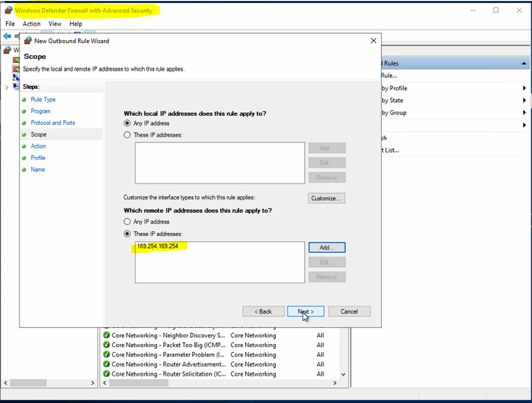Screen dimensions: 532x403
Task: Click the Windows Defender Firewall window icon
Action: [x=9, y=11]
